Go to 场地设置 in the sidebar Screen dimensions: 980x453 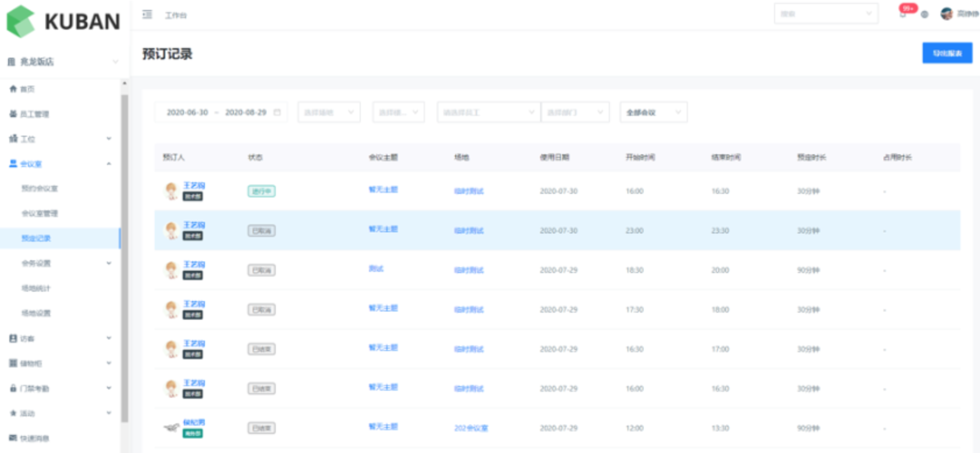click(x=36, y=313)
